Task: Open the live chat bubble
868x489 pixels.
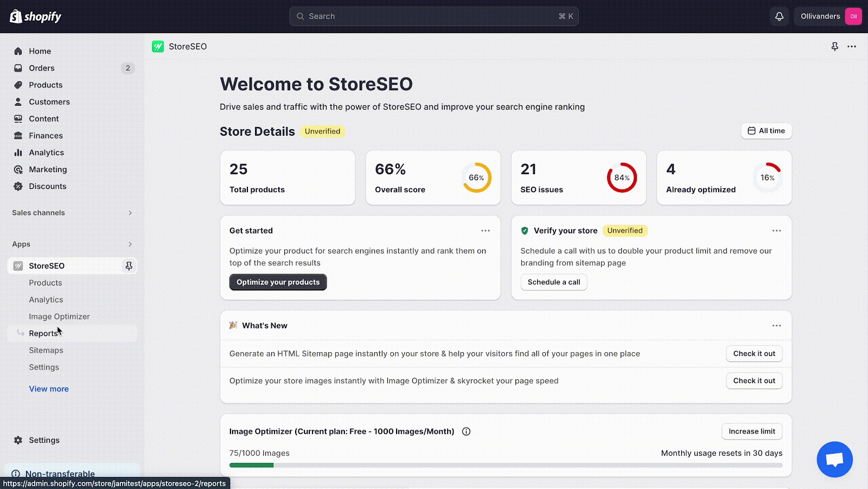Action: (x=834, y=459)
